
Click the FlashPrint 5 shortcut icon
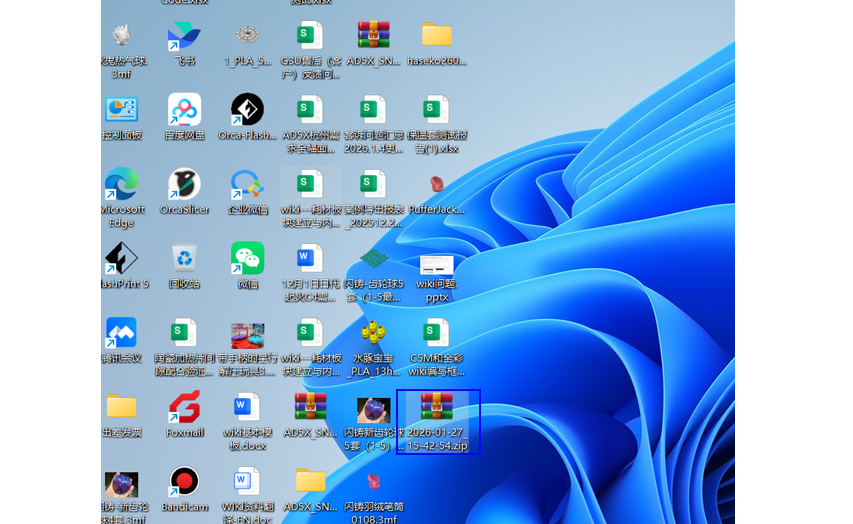tap(121, 258)
